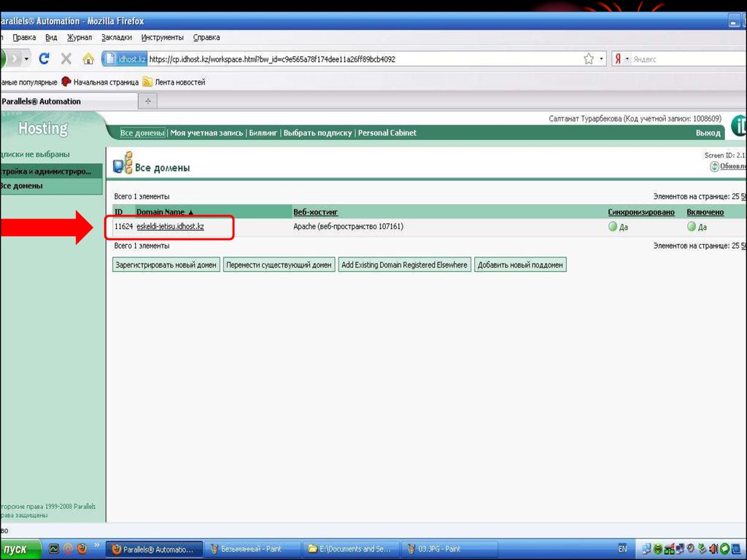The image size is (747, 560).
Task: Go to the browser home page icon
Action: [88, 59]
